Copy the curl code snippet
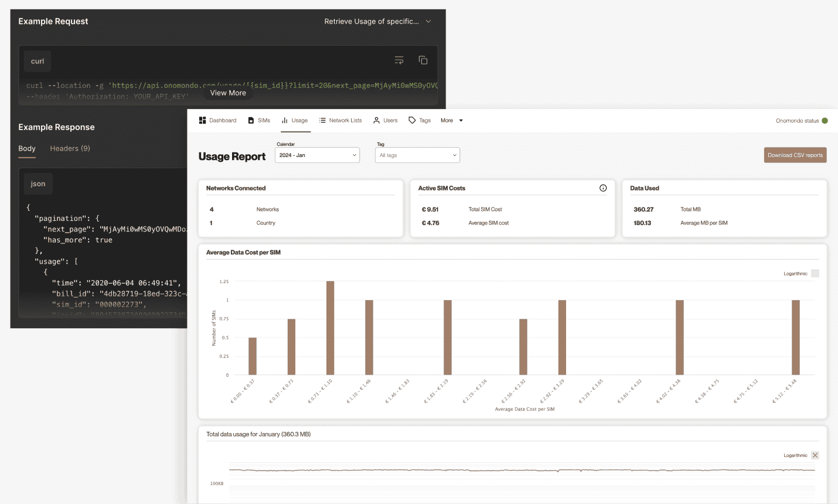 tap(423, 60)
